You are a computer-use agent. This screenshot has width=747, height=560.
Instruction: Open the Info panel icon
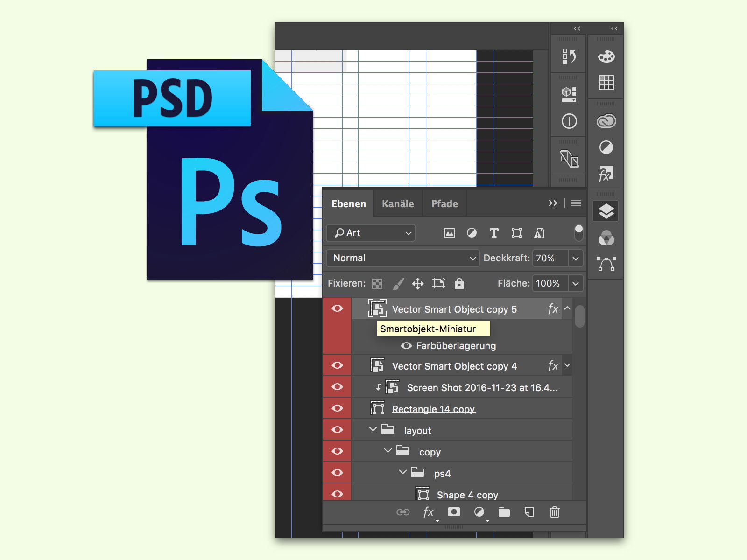569,121
